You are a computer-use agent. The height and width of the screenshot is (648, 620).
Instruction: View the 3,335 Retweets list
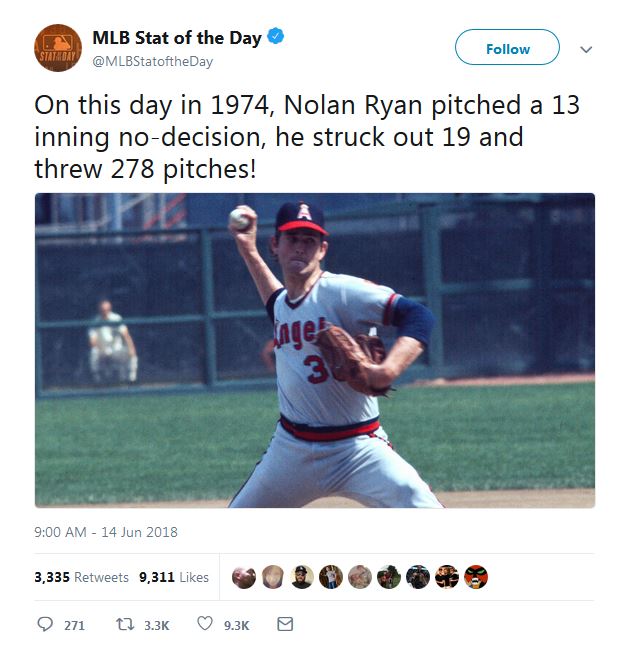[x=81, y=577]
